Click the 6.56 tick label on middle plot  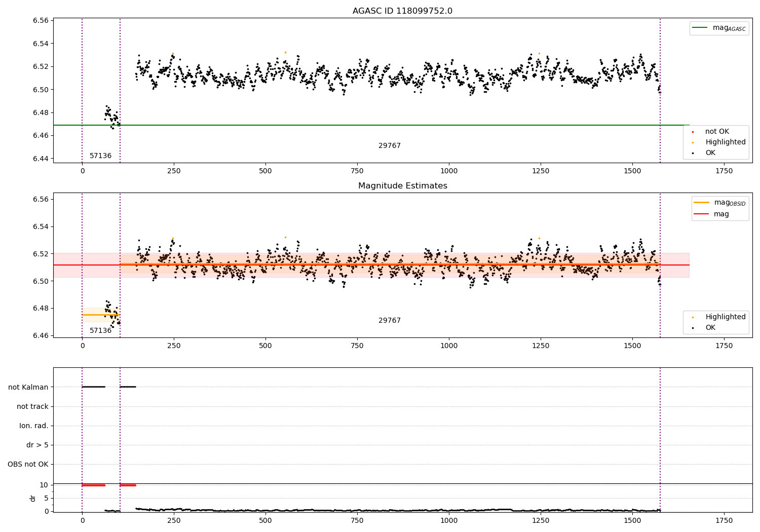click(x=41, y=199)
